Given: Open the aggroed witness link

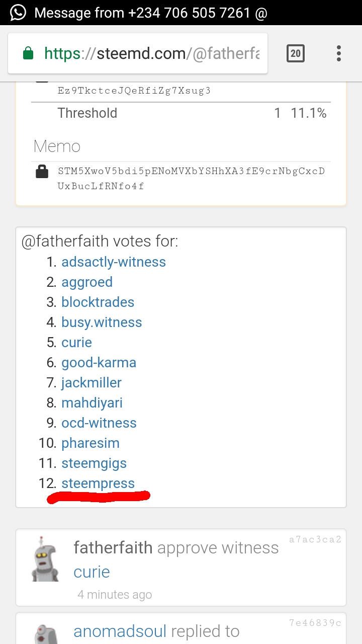Looking at the screenshot, I should (87, 282).
